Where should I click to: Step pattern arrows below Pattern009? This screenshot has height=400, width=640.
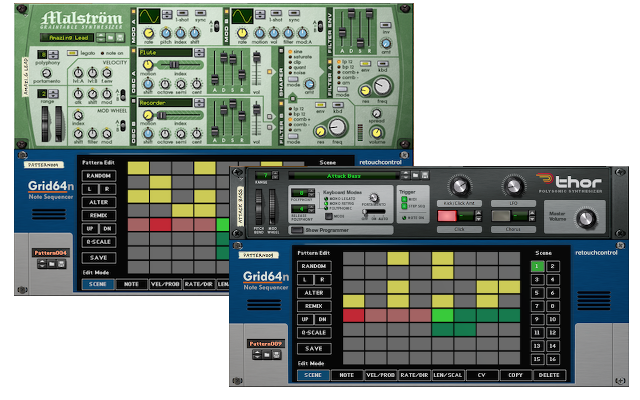[x=257, y=355]
